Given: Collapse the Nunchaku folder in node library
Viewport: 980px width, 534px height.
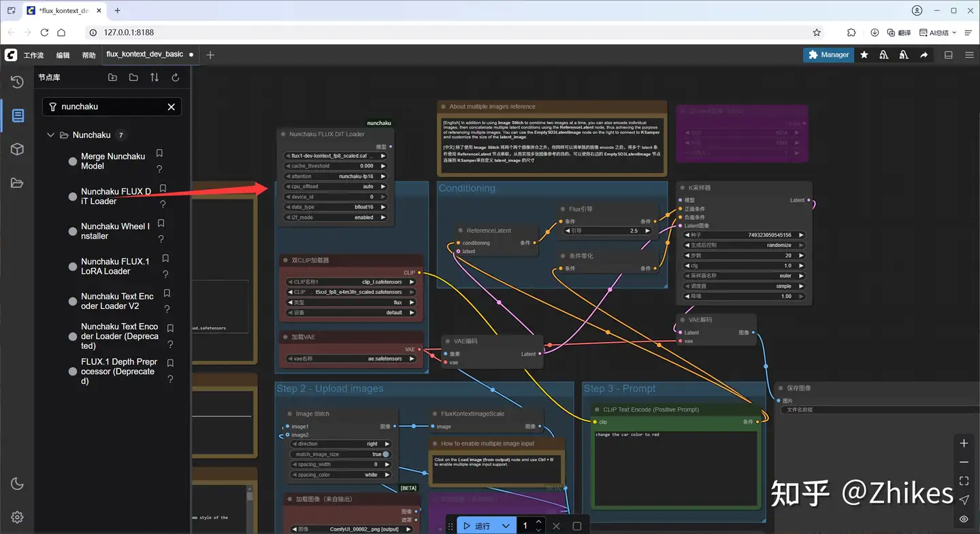Looking at the screenshot, I should coord(50,135).
